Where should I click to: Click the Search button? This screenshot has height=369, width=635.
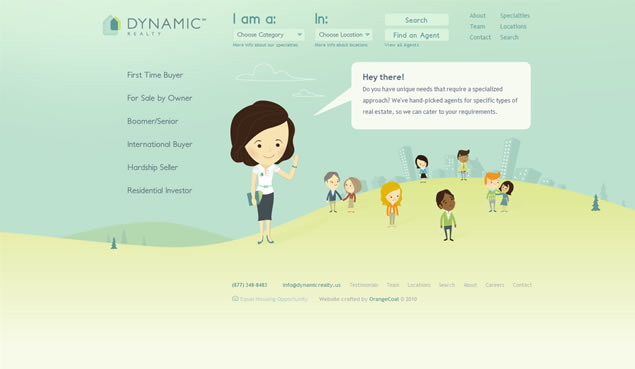tap(416, 20)
